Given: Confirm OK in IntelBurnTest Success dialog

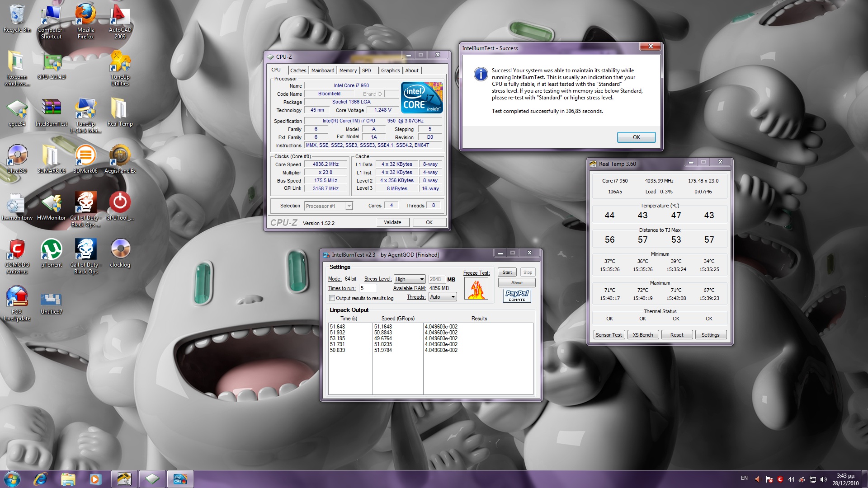Looking at the screenshot, I should point(636,137).
